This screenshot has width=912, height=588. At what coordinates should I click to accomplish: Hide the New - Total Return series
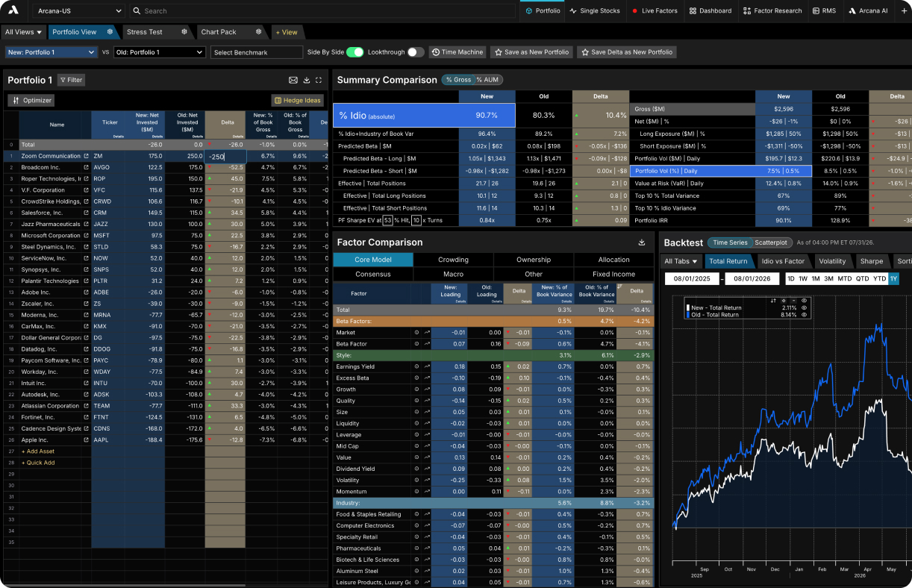point(805,307)
